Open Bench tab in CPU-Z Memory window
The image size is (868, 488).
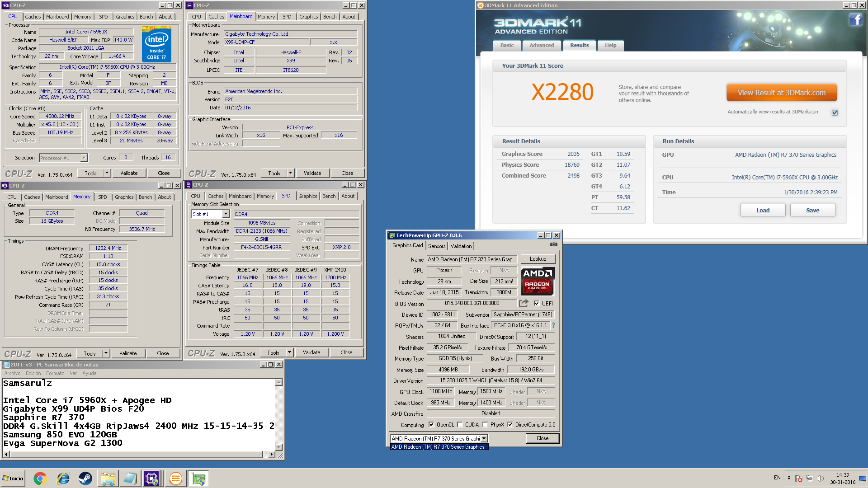point(145,197)
